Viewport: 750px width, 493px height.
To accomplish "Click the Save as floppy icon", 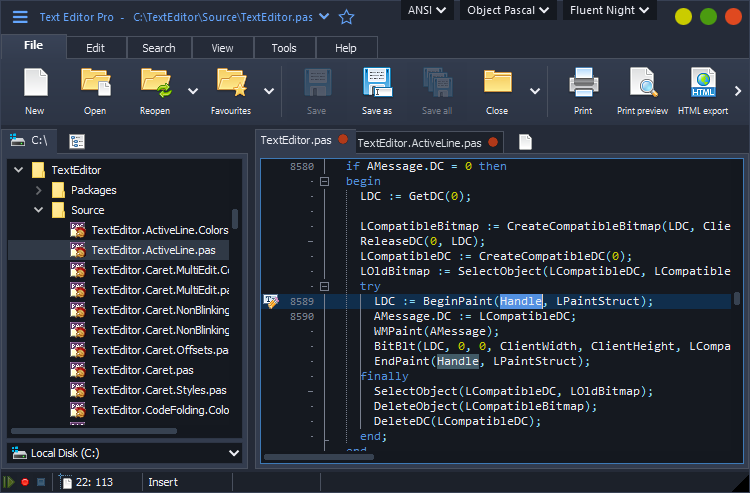I will pos(377,82).
